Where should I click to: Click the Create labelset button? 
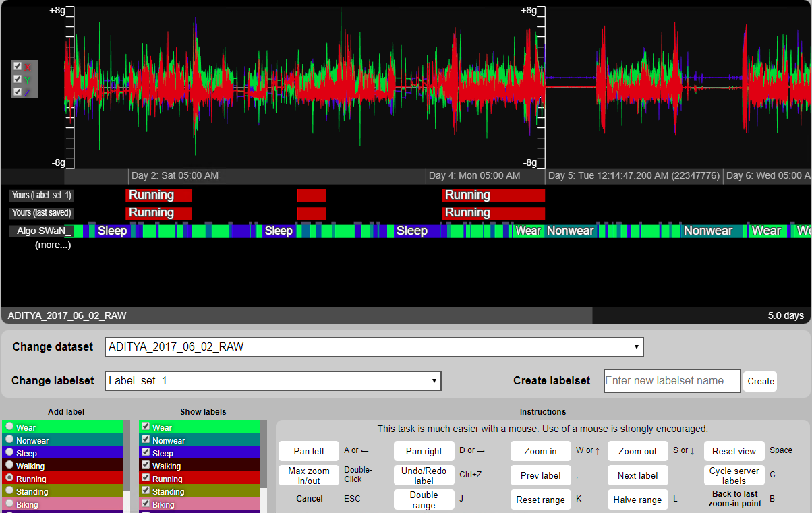[x=760, y=381]
